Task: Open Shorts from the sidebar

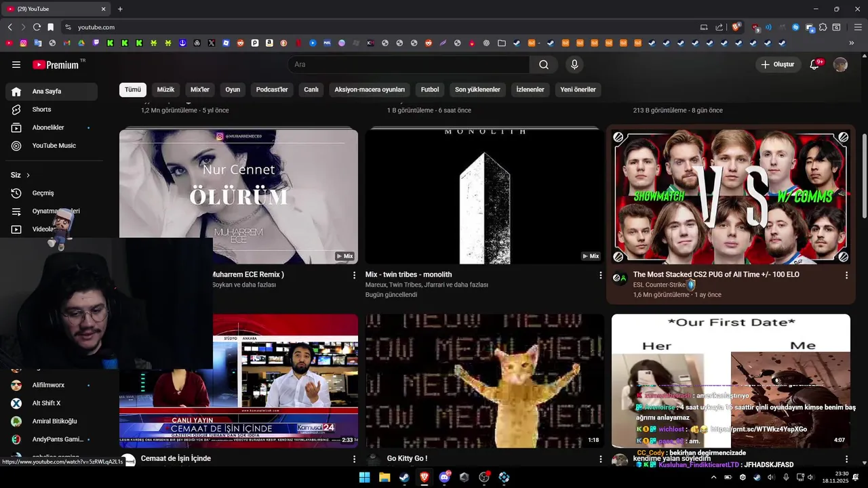Action: pos(52,110)
